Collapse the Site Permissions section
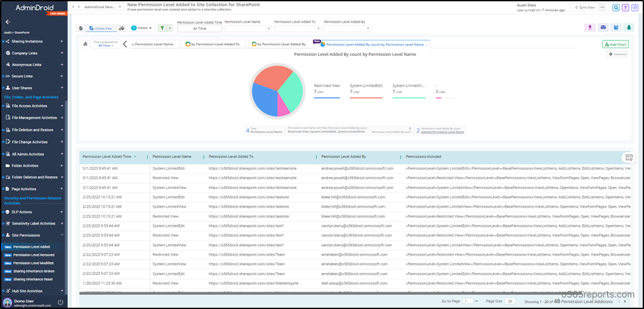The image size is (644, 309). pos(62,235)
